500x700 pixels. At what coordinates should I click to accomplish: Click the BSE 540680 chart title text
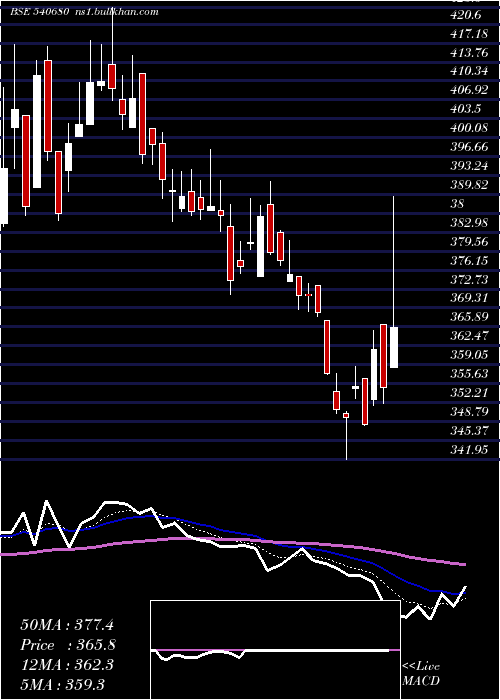[x=39, y=12]
